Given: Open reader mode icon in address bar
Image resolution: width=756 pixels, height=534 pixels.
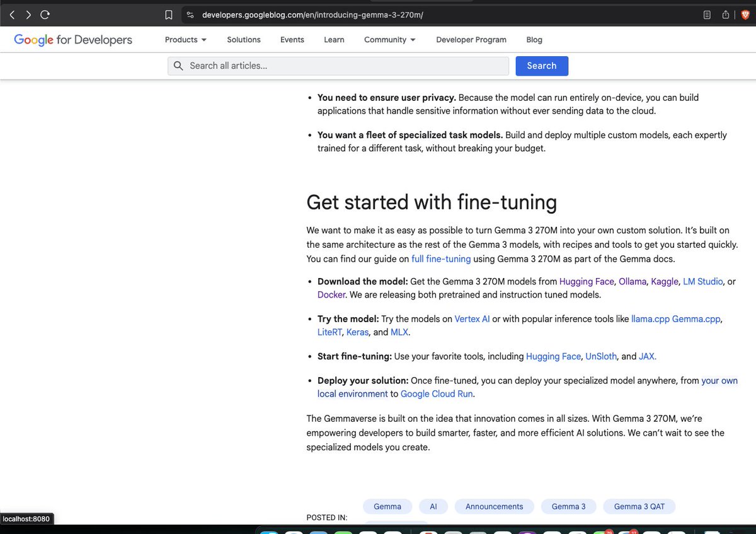Looking at the screenshot, I should point(707,15).
